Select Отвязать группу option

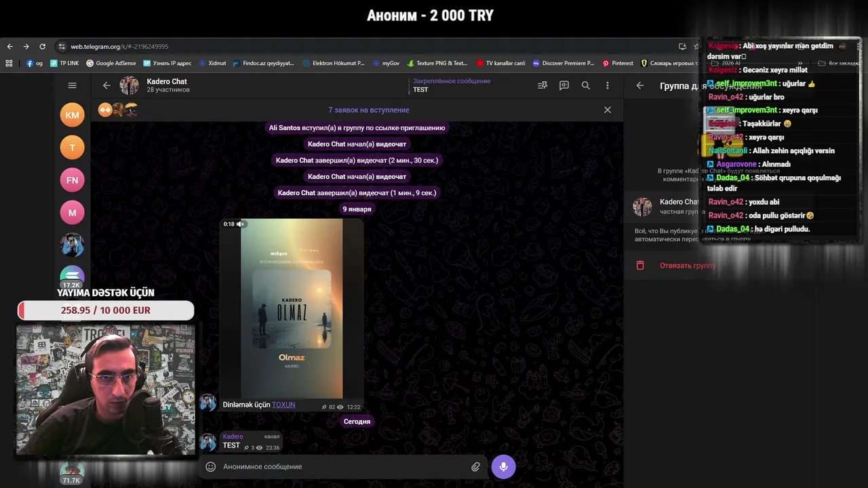pyautogui.click(x=688, y=266)
